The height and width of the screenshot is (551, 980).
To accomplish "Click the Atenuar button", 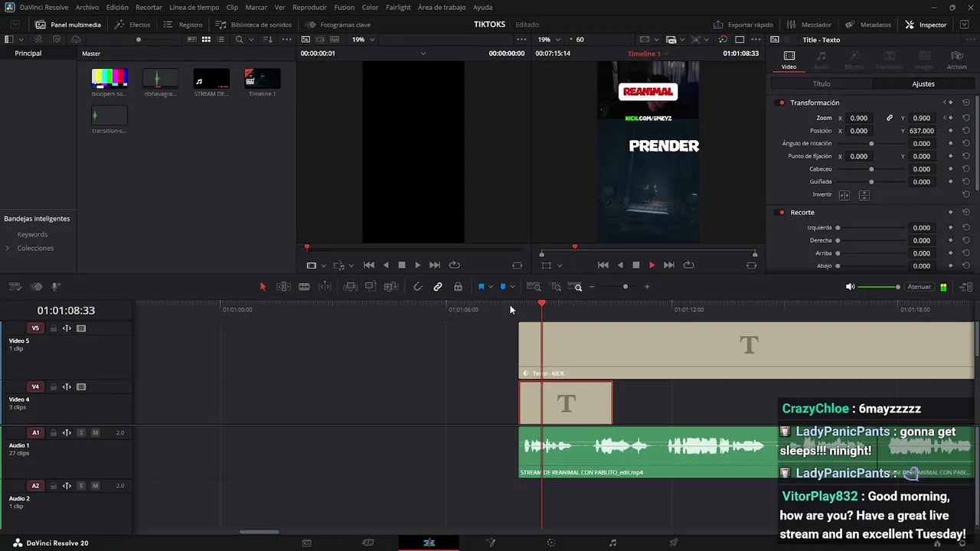I will (x=919, y=287).
